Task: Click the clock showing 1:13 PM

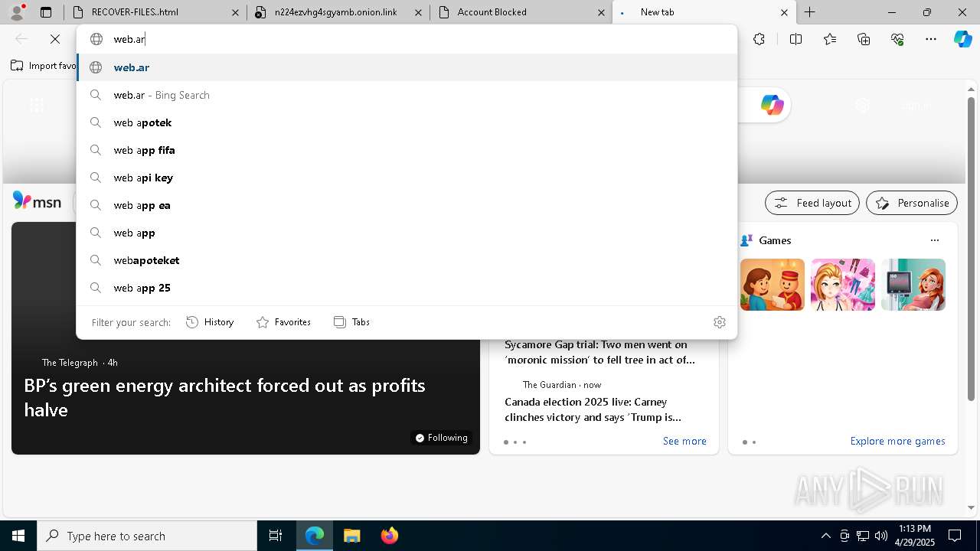Action: tap(914, 536)
